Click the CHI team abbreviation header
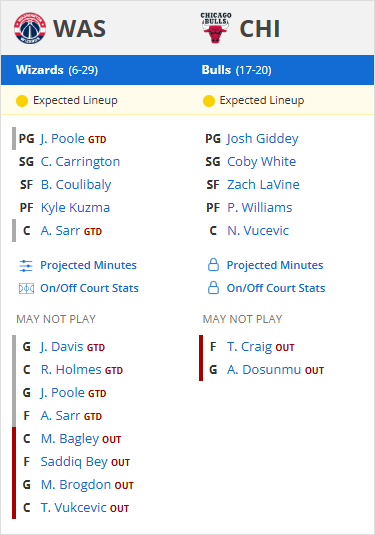The width and height of the screenshot is (375, 535). (x=260, y=28)
